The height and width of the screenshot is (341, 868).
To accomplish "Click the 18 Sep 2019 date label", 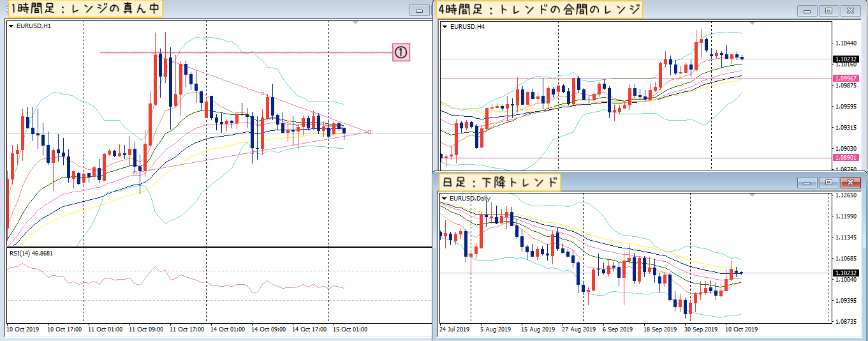I will [659, 330].
